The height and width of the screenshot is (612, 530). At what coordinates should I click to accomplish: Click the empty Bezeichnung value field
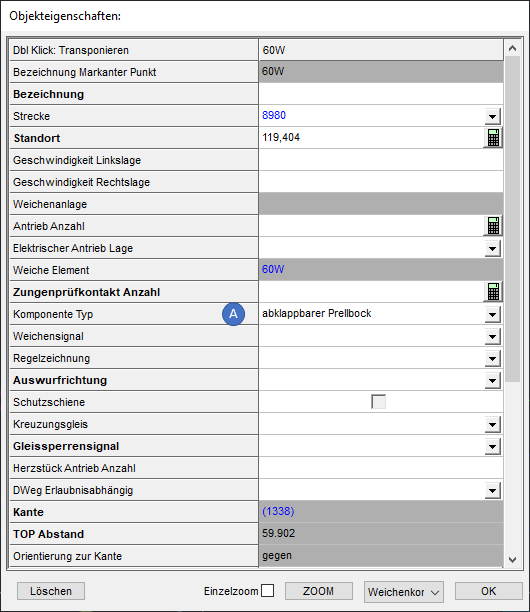381,94
